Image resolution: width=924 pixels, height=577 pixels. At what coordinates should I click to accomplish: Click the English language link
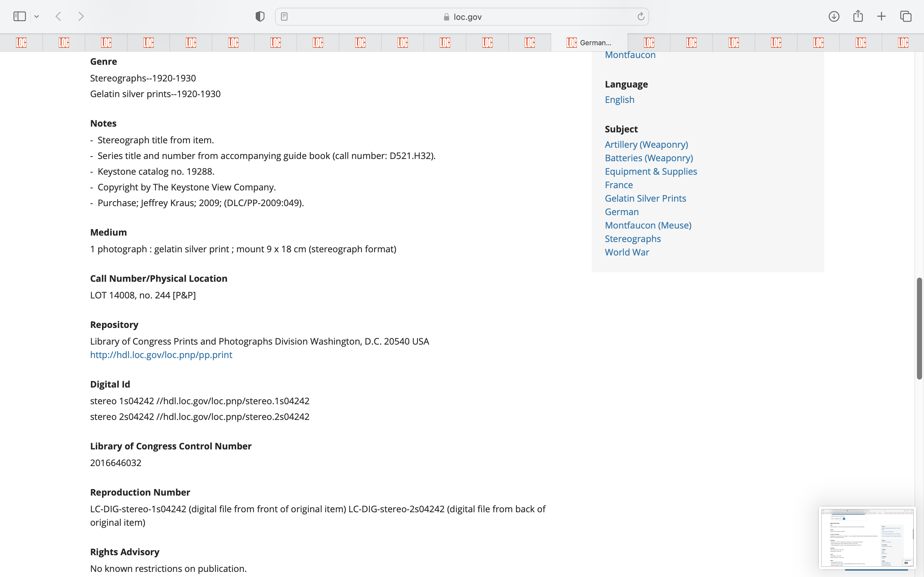[x=619, y=100]
